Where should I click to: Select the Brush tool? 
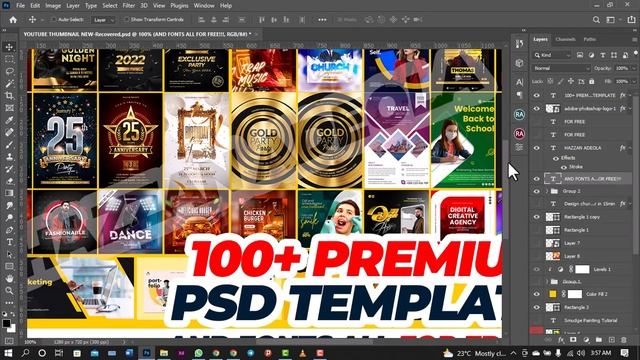pyautogui.click(x=9, y=145)
